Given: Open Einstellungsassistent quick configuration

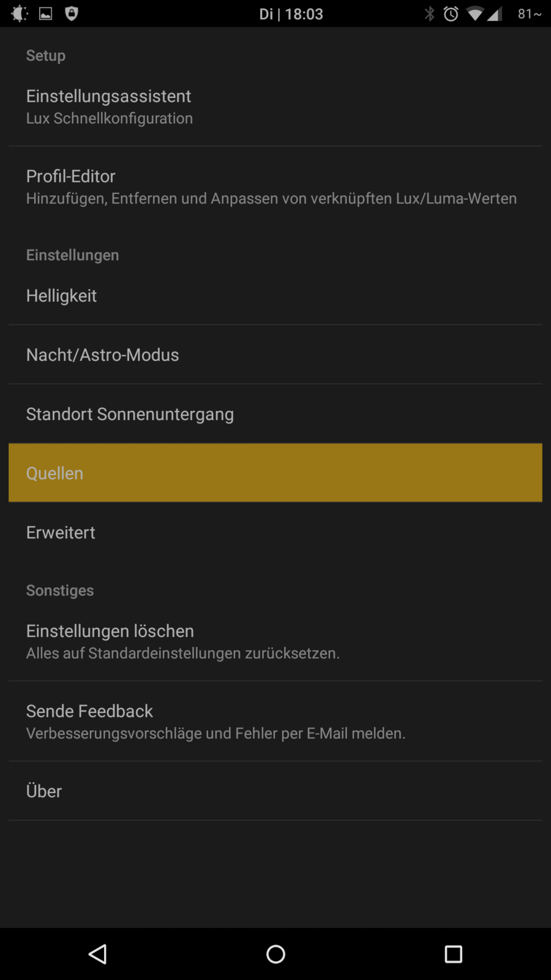Looking at the screenshot, I should click(275, 107).
